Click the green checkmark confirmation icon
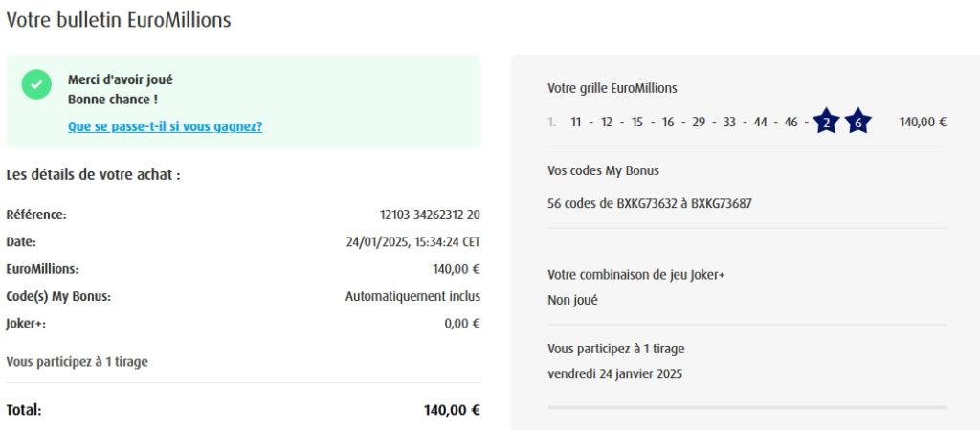 coord(36,84)
